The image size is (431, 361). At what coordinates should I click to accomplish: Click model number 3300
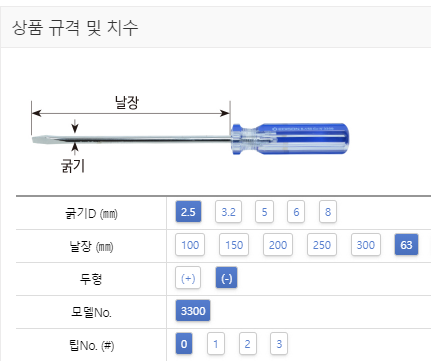193,311
